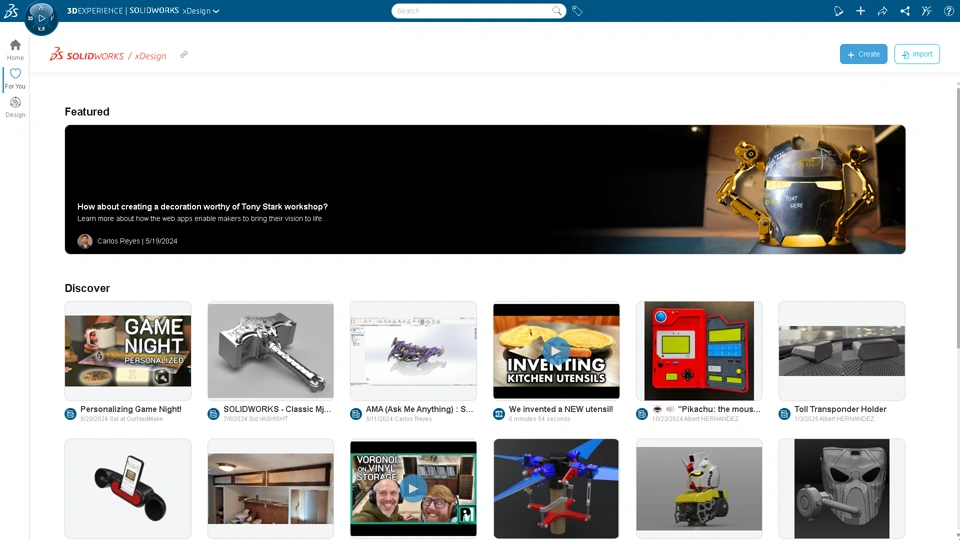
Task: Go to Home in the sidebar
Action: 15,50
